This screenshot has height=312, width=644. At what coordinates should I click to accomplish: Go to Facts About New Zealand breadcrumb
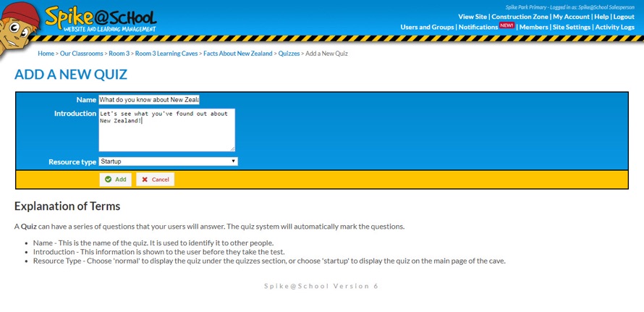pyautogui.click(x=238, y=54)
